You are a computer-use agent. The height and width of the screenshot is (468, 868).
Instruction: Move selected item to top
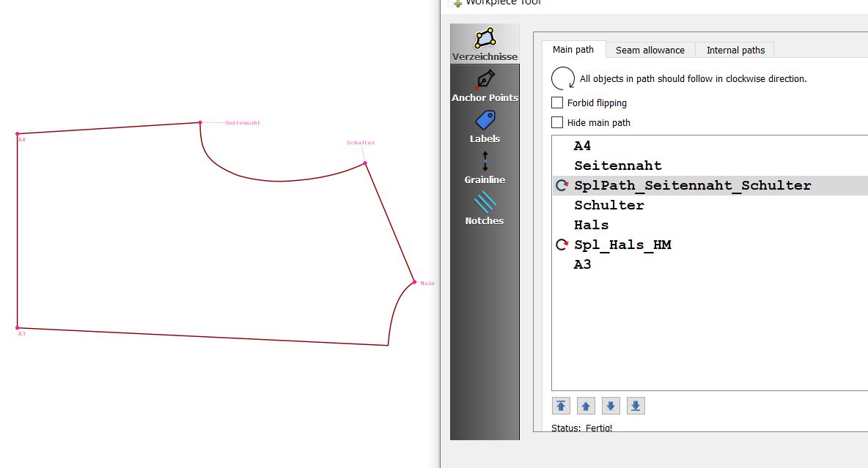click(x=562, y=406)
